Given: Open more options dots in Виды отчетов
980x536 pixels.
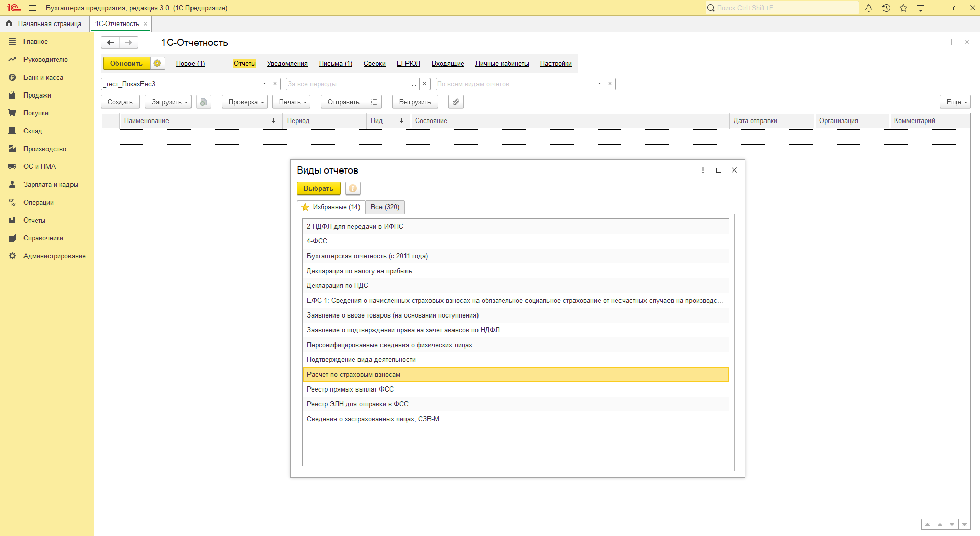Looking at the screenshot, I should [x=703, y=170].
